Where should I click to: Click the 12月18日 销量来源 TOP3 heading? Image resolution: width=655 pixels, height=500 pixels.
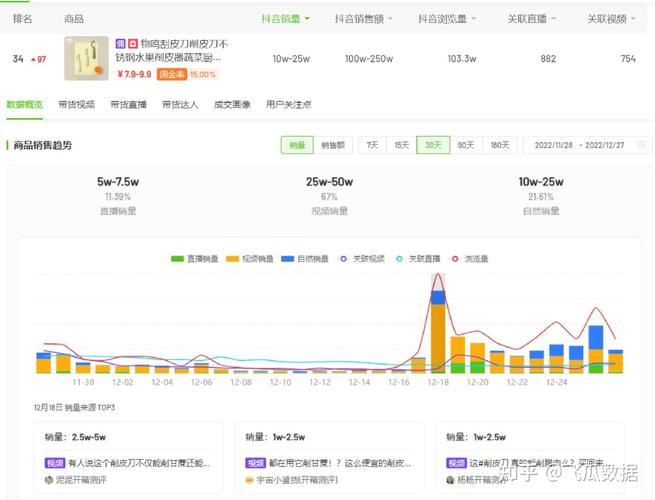[74, 407]
